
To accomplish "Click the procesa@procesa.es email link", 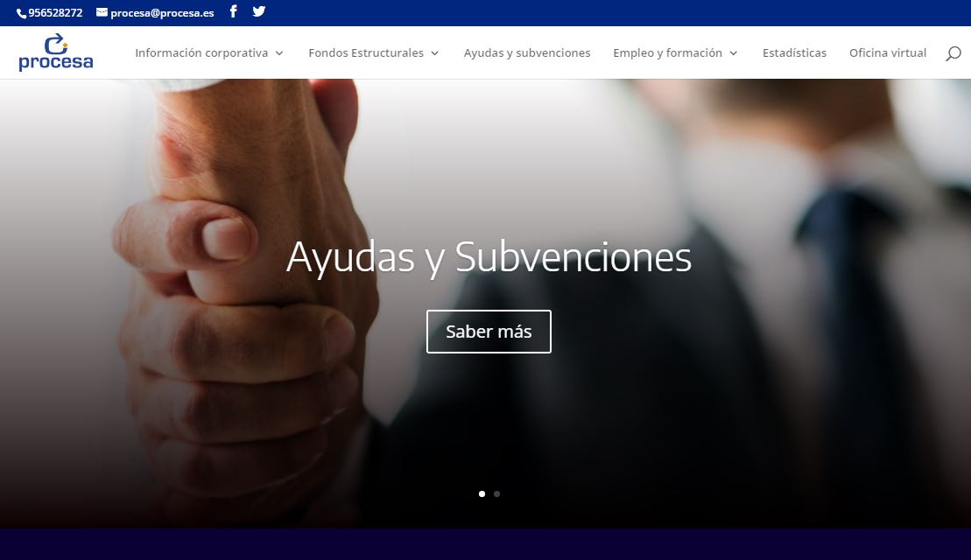I will pyautogui.click(x=162, y=13).
